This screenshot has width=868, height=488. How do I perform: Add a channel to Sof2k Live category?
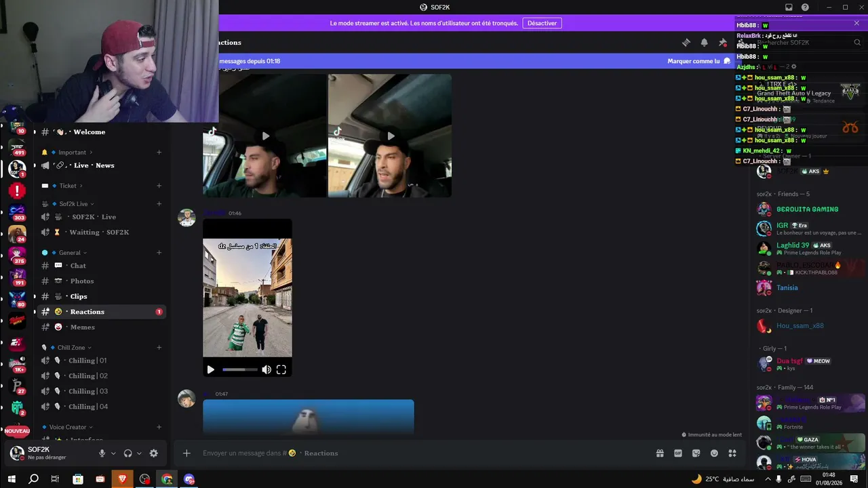tap(159, 204)
